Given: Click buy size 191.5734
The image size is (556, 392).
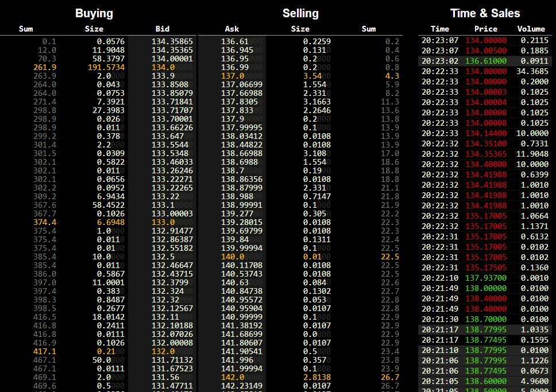Looking at the screenshot, I should click(x=106, y=67).
